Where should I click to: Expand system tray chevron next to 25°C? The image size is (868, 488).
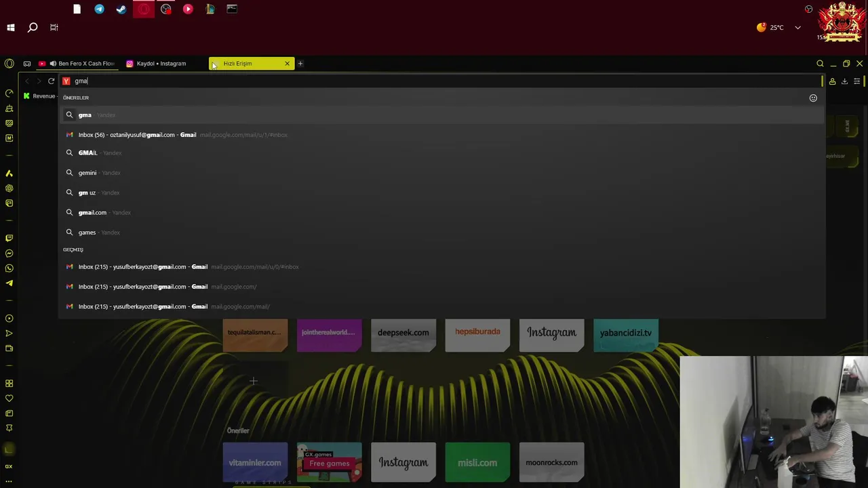click(x=797, y=28)
